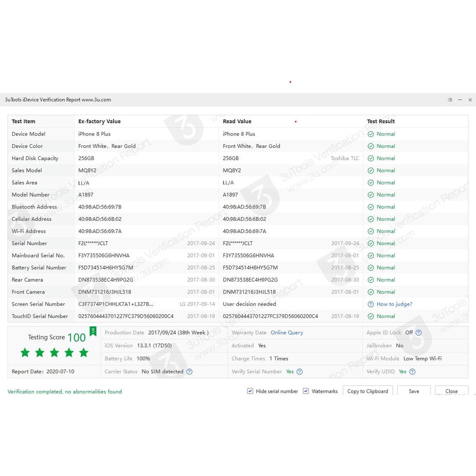Open the How to judge? link
The height and width of the screenshot is (476, 476).
click(x=394, y=304)
